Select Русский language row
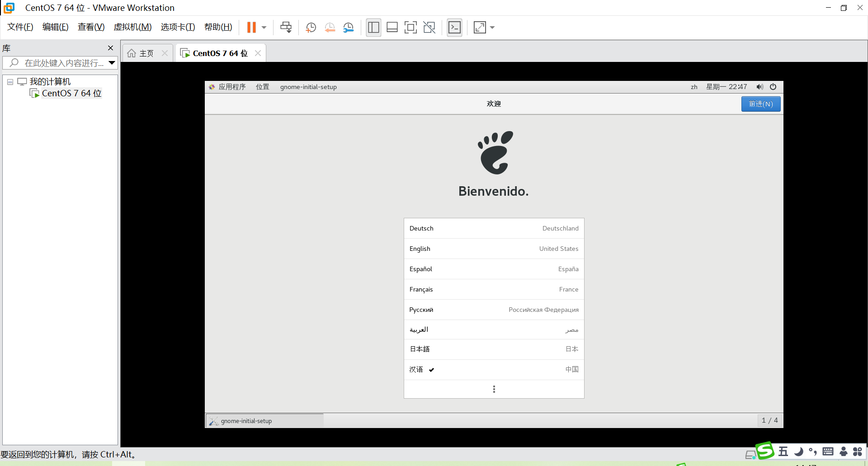This screenshot has height=466, width=868. click(x=494, y=310)
